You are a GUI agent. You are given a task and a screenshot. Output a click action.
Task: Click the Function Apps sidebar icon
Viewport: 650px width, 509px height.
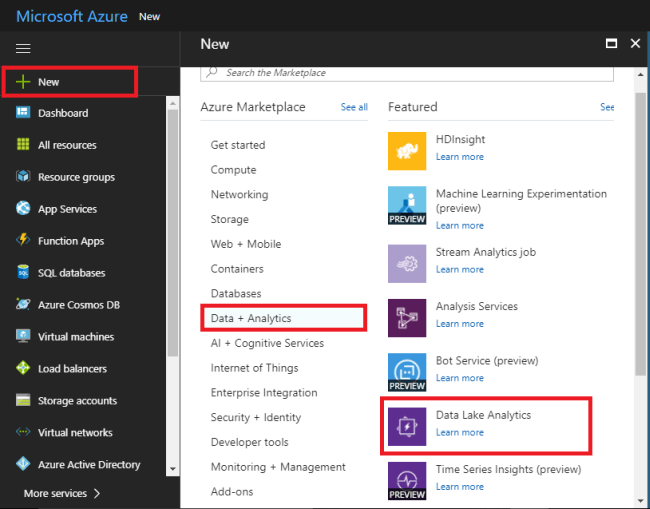23,241
